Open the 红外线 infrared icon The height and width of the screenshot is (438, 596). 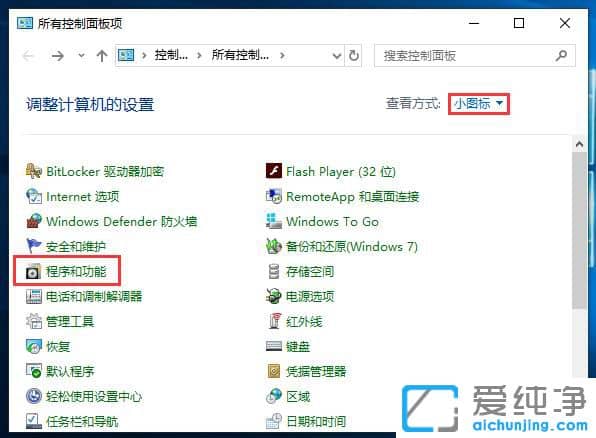274,322
